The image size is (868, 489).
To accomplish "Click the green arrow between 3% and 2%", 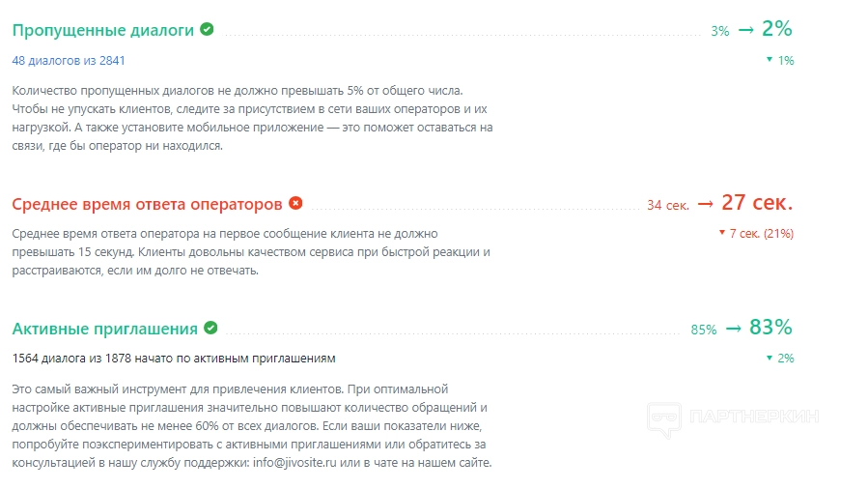I will [x=745, y=30].
